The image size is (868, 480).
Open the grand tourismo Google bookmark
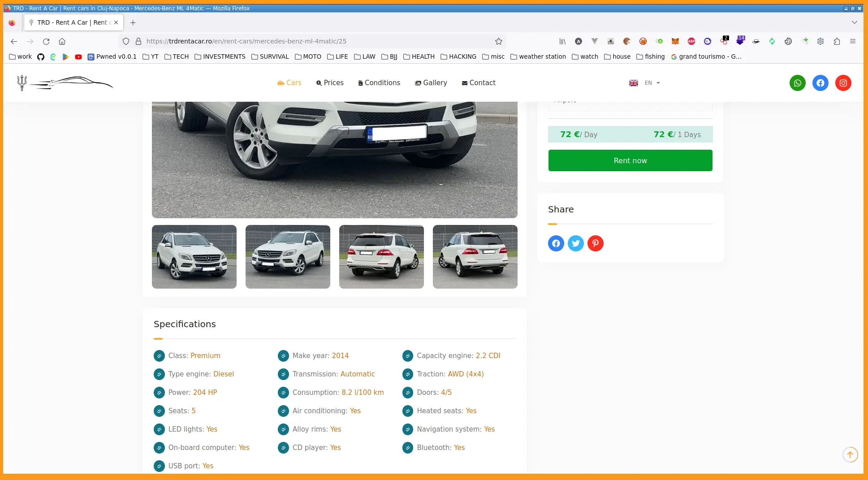click(x=706, y=57)
